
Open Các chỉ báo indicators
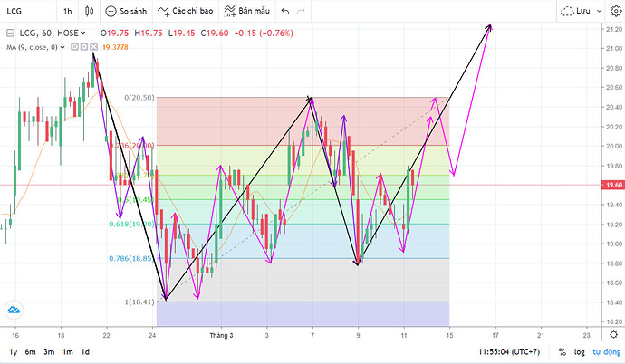point(185,11)
